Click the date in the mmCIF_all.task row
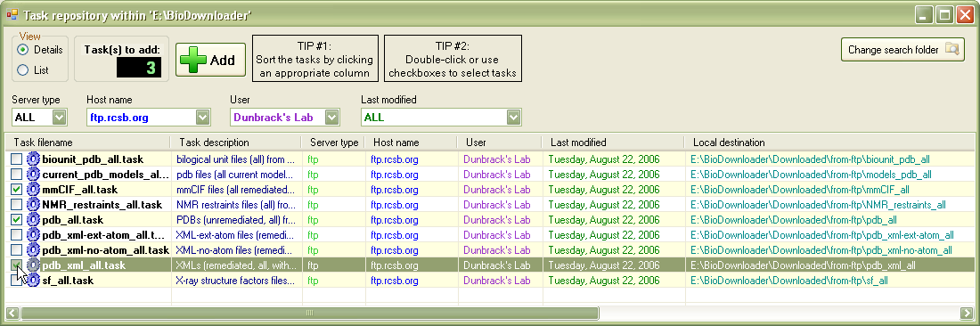 tap(604, 189)
